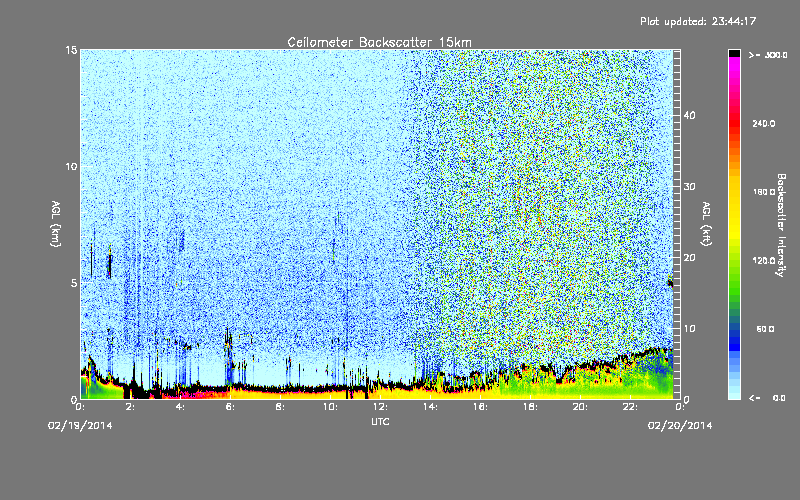Screen dimensions: 800x500
Task: Click the 180.0 colorbar value
Action: (764, 192)
